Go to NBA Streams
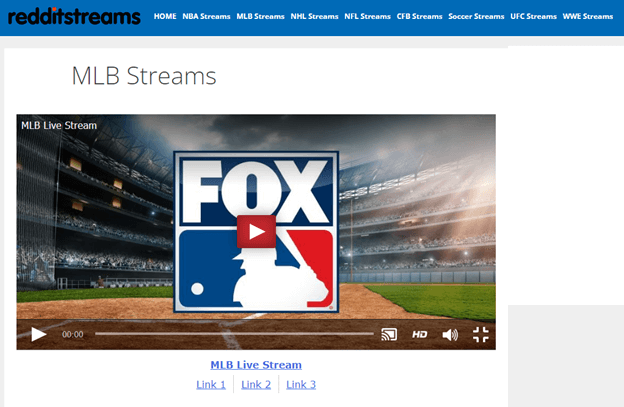The width and height of the screenshot is (624, 407). (x=206, y=16)
